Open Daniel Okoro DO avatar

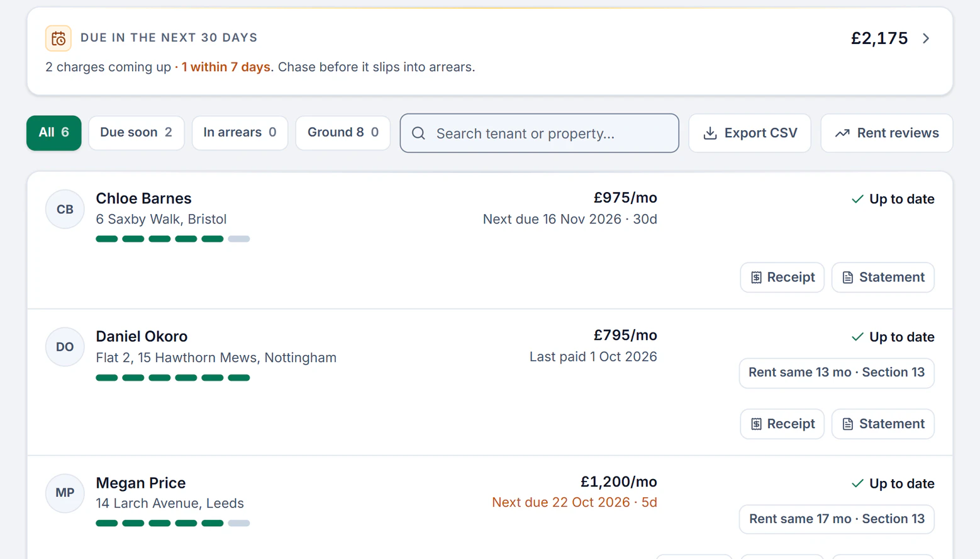tap(65, 347)
